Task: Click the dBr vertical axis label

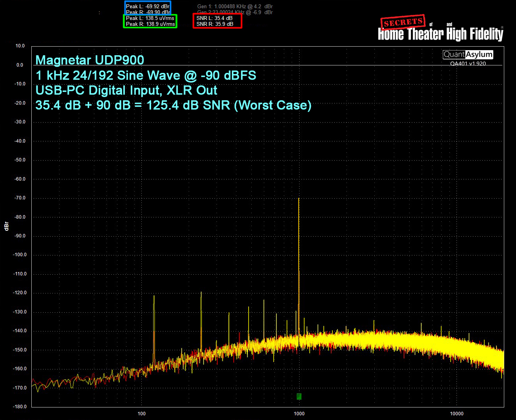Action: tap(6, 226)
